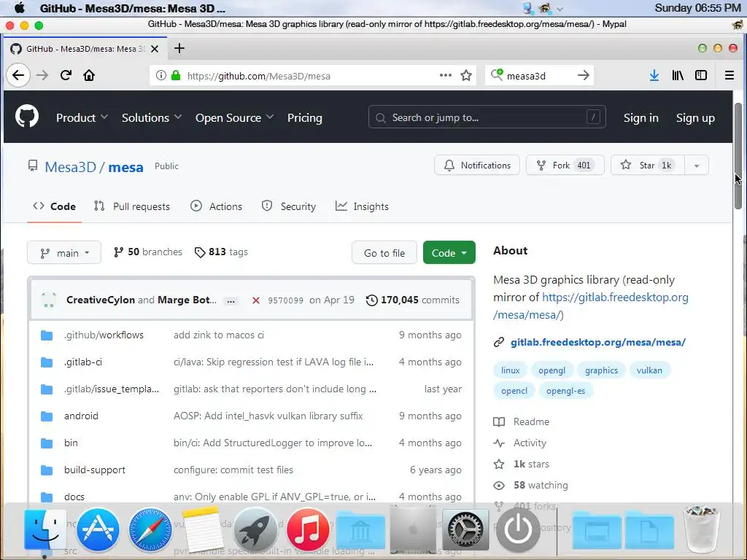Open System Preferences gear in dock
The height and width of the screenshot is (560, 747).
point(465,529)
